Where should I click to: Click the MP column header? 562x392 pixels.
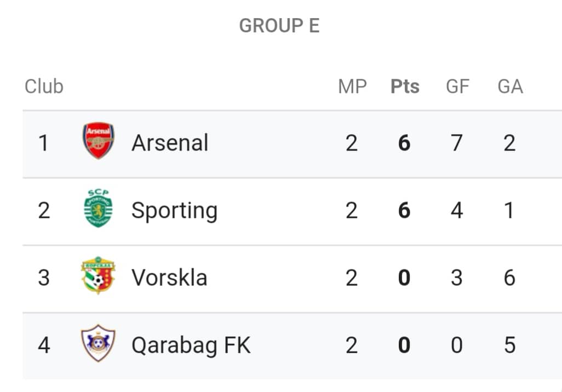pos(352,87)
